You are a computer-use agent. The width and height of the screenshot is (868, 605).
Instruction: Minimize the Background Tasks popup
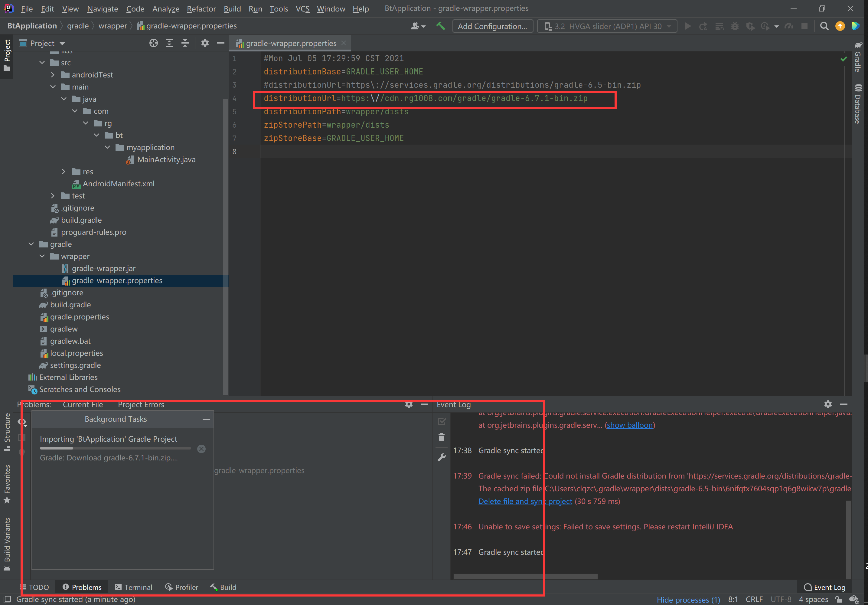pos(206,419)
